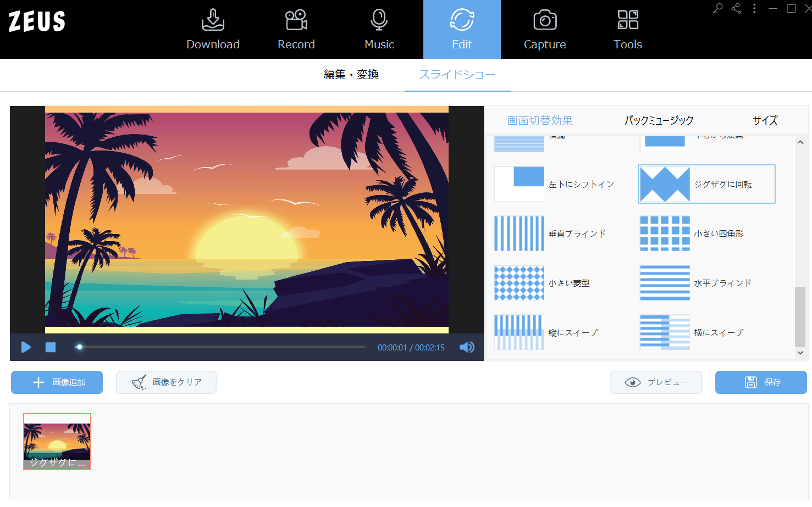Click the share icon in title bar
Screen dimensions: 812x507
736,8
